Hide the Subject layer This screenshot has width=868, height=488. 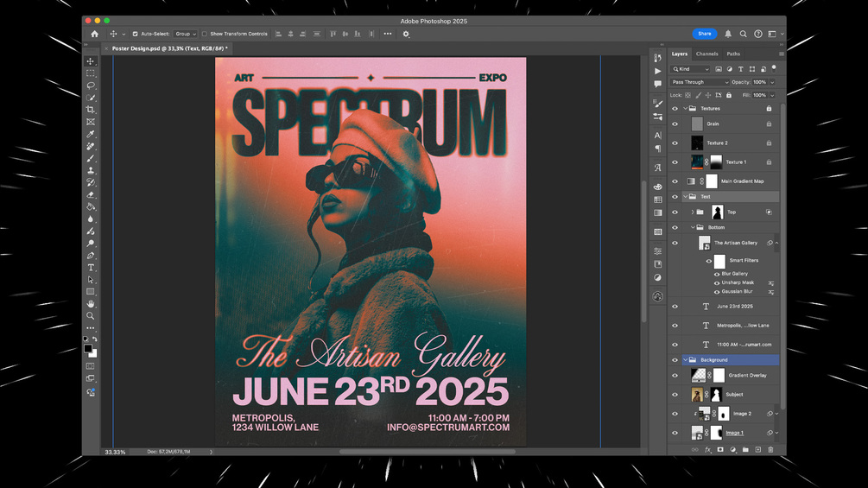coord(675,395)
